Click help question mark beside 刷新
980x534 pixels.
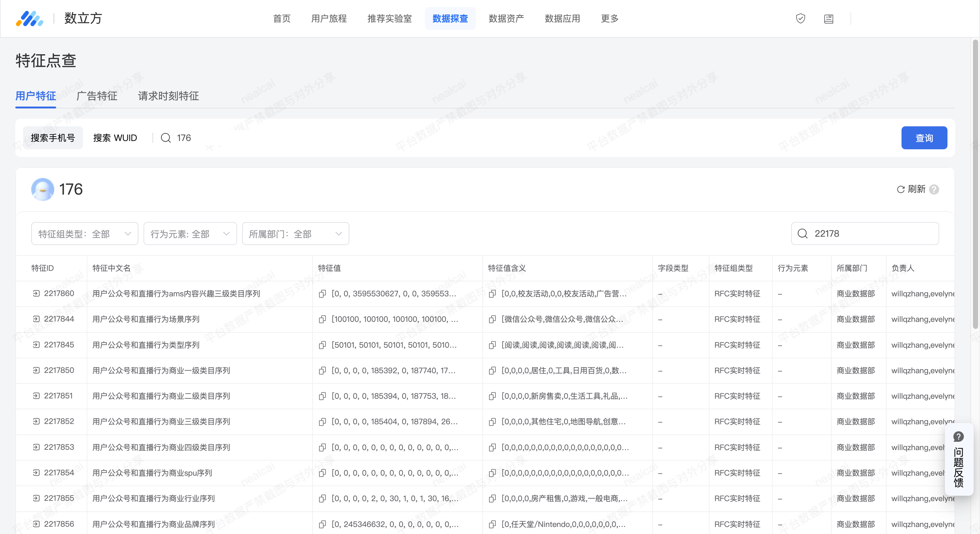tap(934, 189)
